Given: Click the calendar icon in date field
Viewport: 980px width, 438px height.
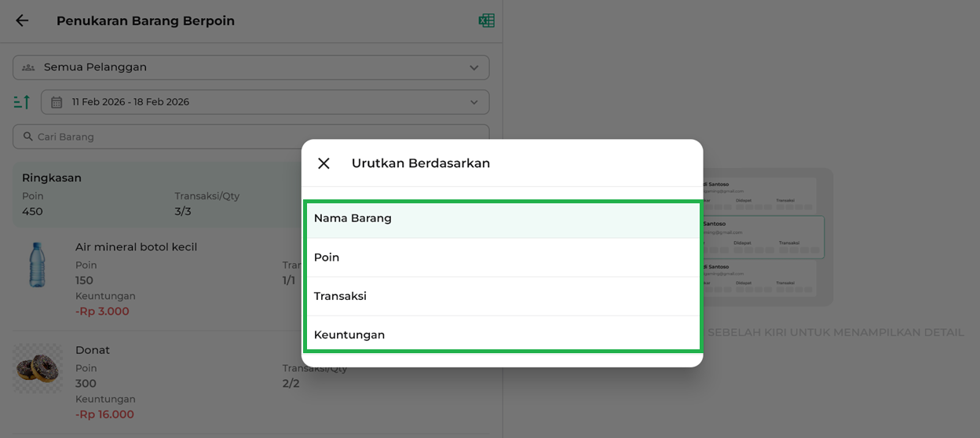Looking at the screenshot, I should point(57,102).
